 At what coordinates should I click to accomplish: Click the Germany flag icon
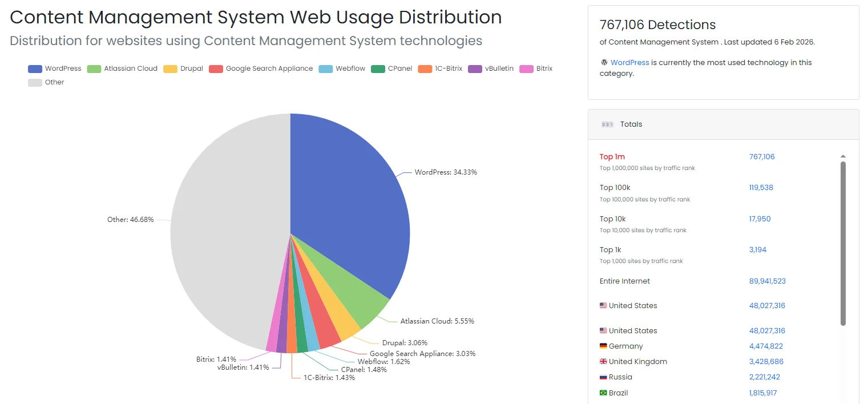point(604,346)
